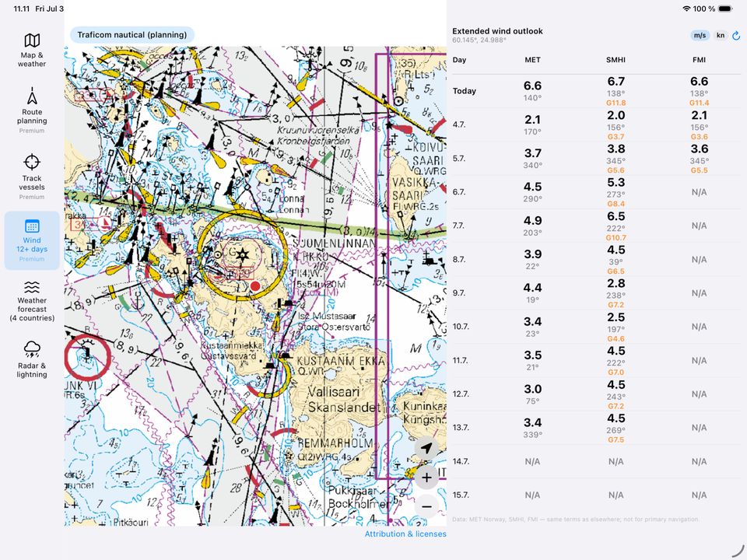
Task: Click MET wind 4.9 for 7.7.
Action: pyautogui.click(x=532, y=220)
